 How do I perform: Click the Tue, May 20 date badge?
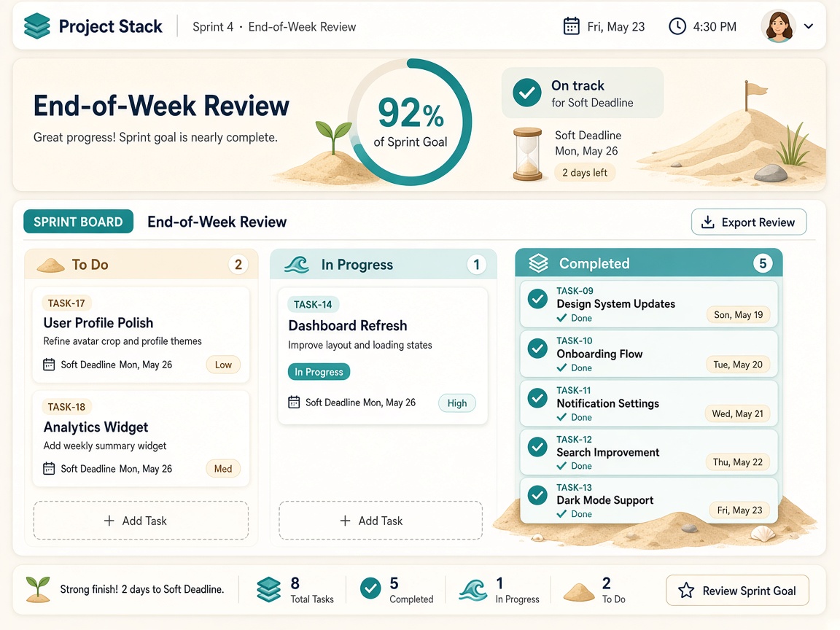(x=738, y=365)
